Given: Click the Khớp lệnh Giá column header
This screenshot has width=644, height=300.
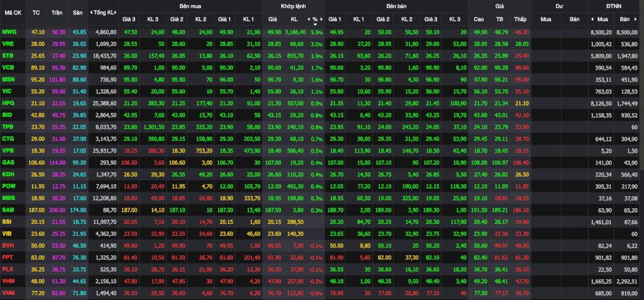Looking at the screenshot, I should (273, 19).
